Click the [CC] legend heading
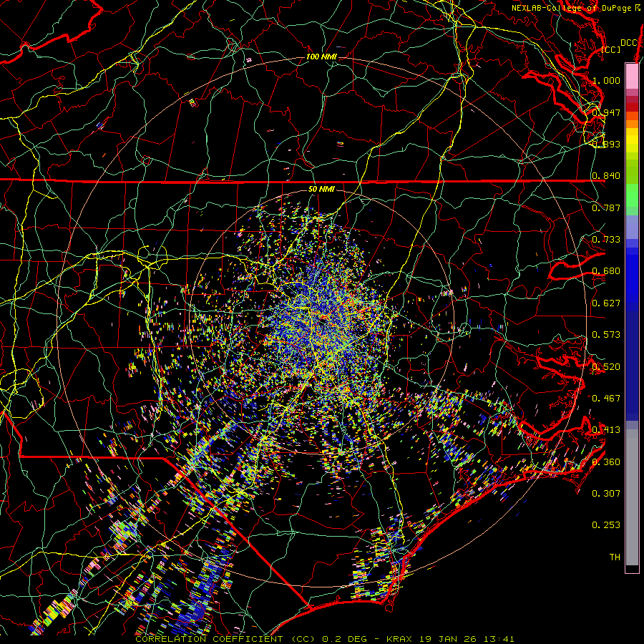644x644 pixels. tap(611, 49)
